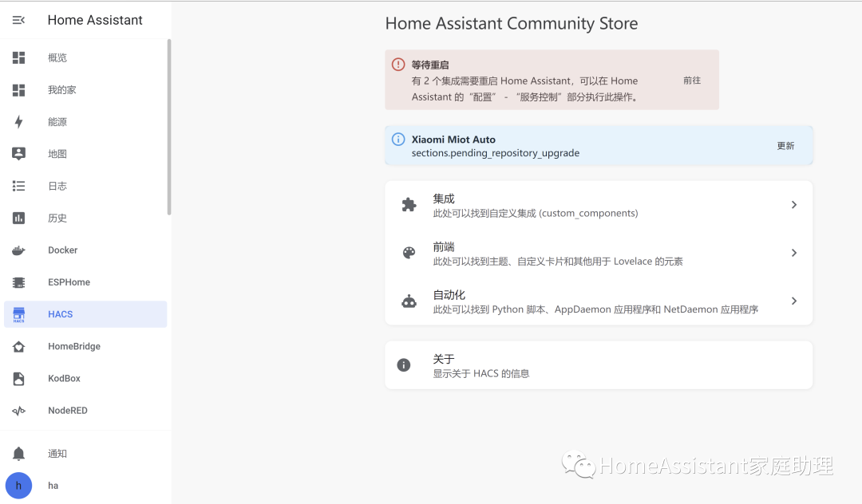Image resolution: width=862 pixels, height=504 pixels.
Task: Open 通知 notifications entry
Action: [x=85, y=454]
